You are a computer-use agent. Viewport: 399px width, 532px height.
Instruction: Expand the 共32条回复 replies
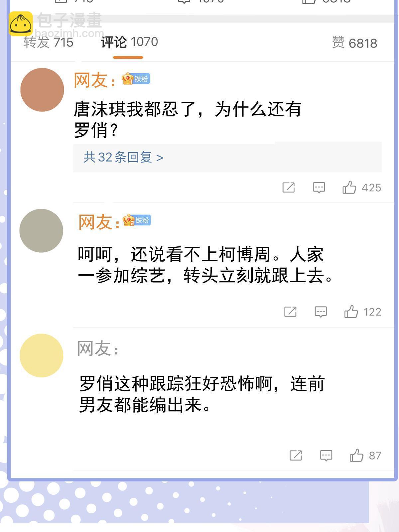(123, 157)
